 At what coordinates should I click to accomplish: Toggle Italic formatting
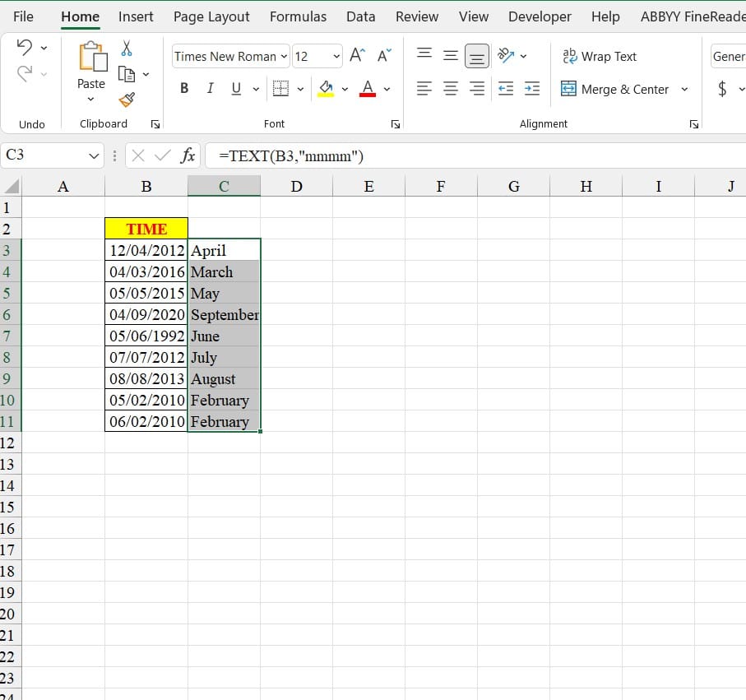point(210,89)
